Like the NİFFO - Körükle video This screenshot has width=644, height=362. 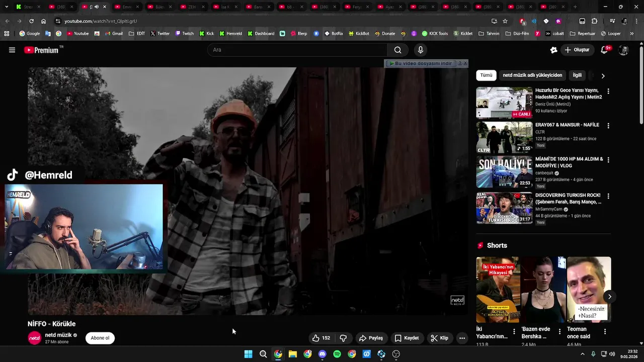click(321, 338)
